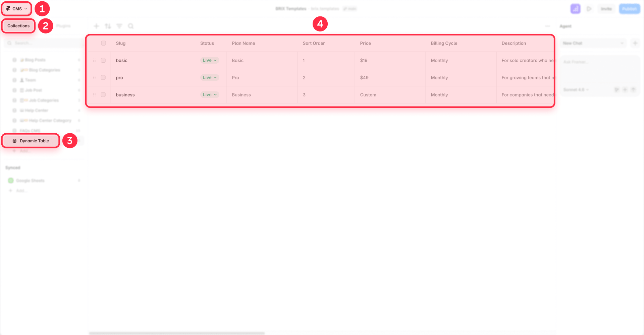Open the Live status dropdown for business
Screen dimensions: 644x335
click(210, 94)
